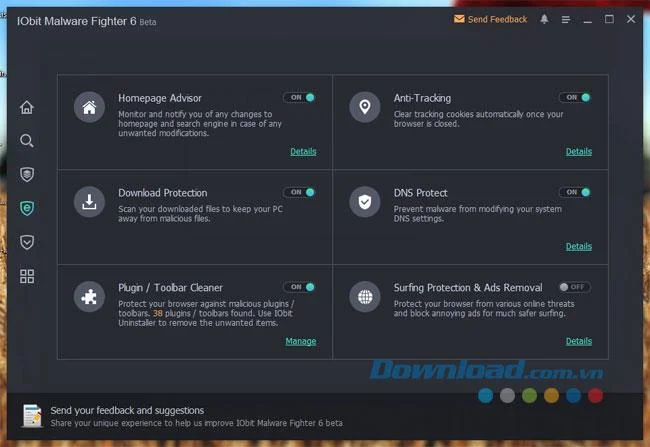Close the IObit Malware Fighter window

[x=631, y=19]
